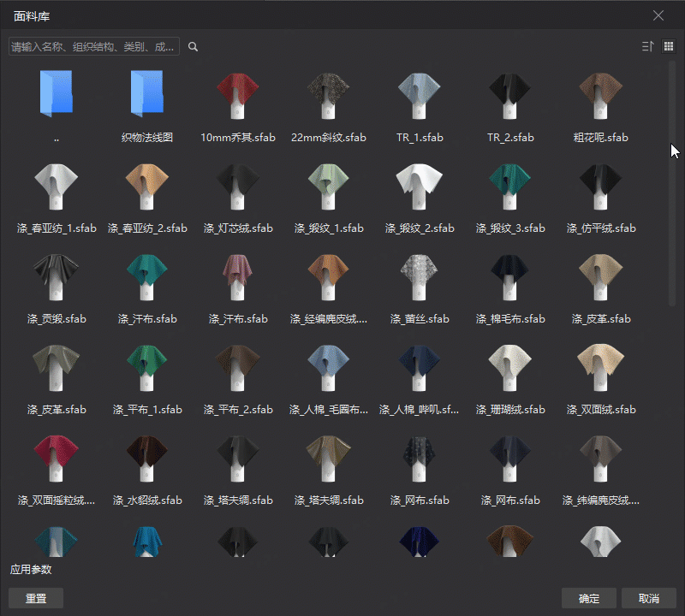Click the search magnifier icon

click(194, 47)
